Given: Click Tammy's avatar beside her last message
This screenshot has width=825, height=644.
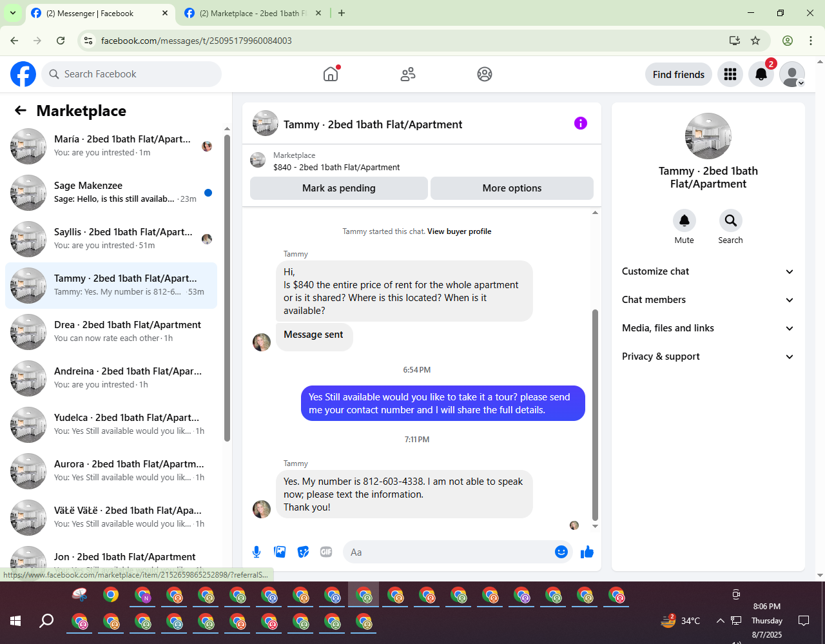Looking at the screenshot, I should tap(262, 509).
